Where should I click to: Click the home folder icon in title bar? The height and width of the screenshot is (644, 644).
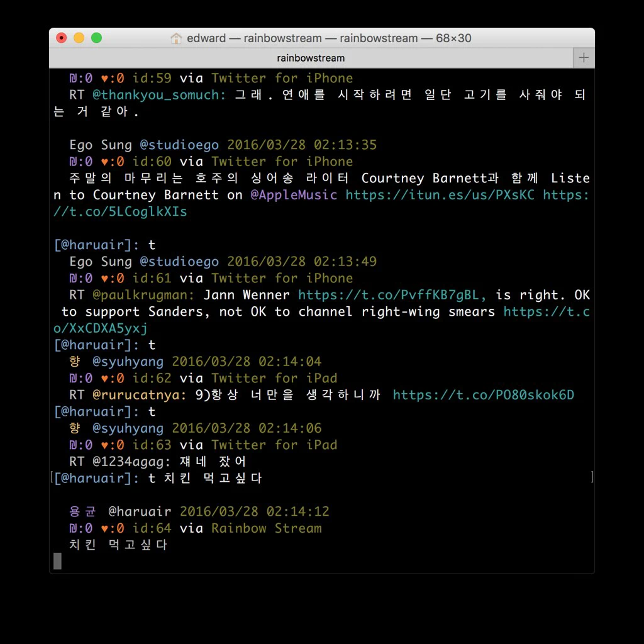(x=176, y=38)
